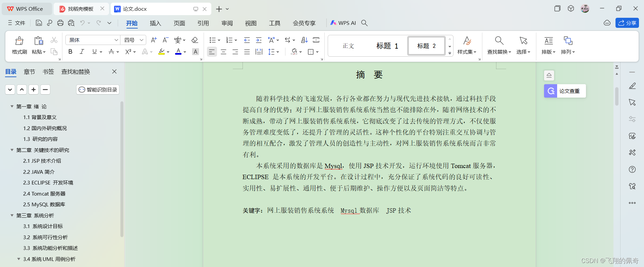The height and width of the screenshot is (267, 644).
Task: Click the search magnifier next to WPS AI
Action: point(364,23)
